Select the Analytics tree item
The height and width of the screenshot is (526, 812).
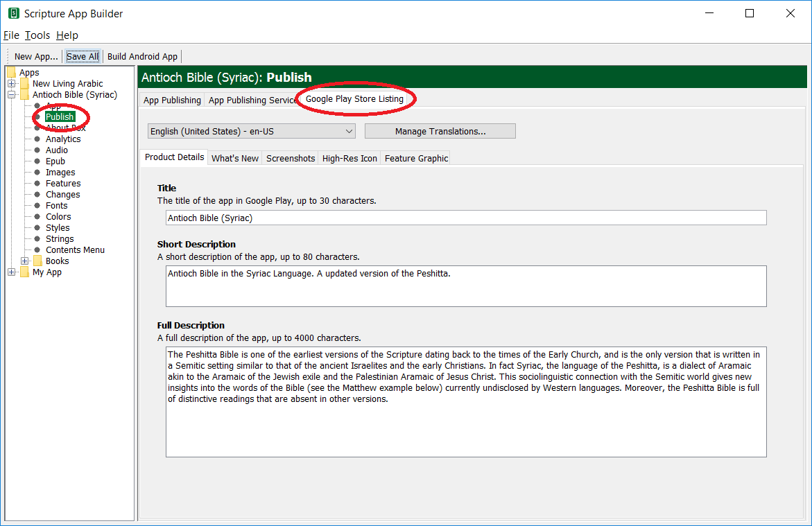[63, 139]
